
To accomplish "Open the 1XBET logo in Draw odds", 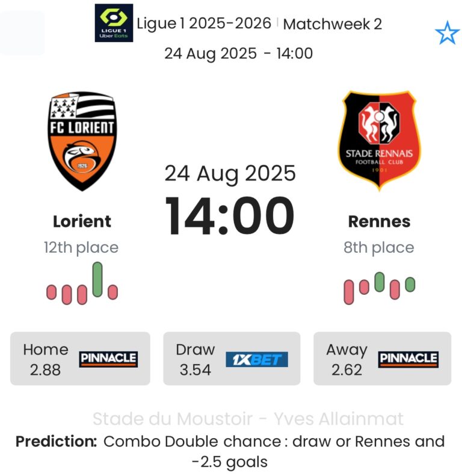I will 257,359.
